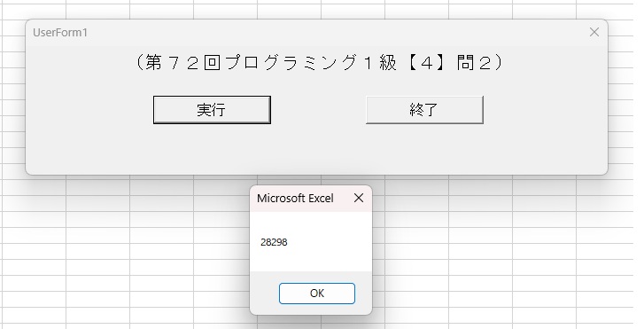Close the UserForm1 window
Viewport: 644px width, 329px height.
point(594,32)
